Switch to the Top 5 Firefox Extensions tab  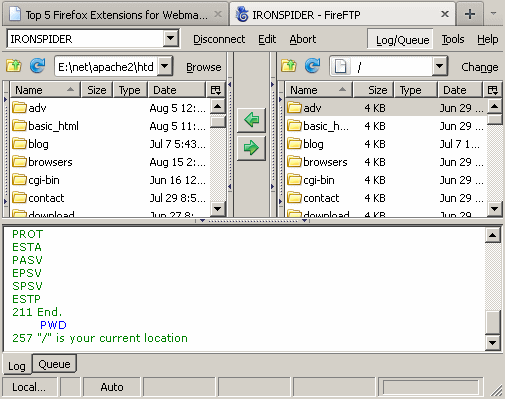coord(116,15)
